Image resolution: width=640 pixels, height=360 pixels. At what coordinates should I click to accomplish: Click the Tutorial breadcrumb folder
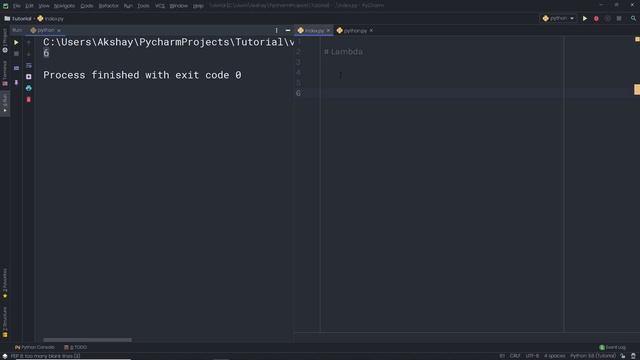18,19
